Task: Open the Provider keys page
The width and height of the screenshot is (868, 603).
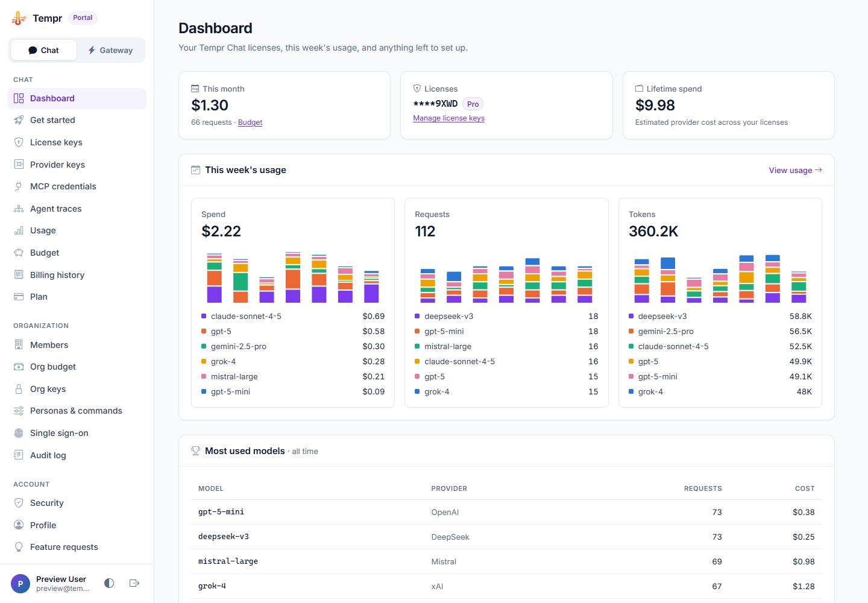Action: [x=77, y=165]
